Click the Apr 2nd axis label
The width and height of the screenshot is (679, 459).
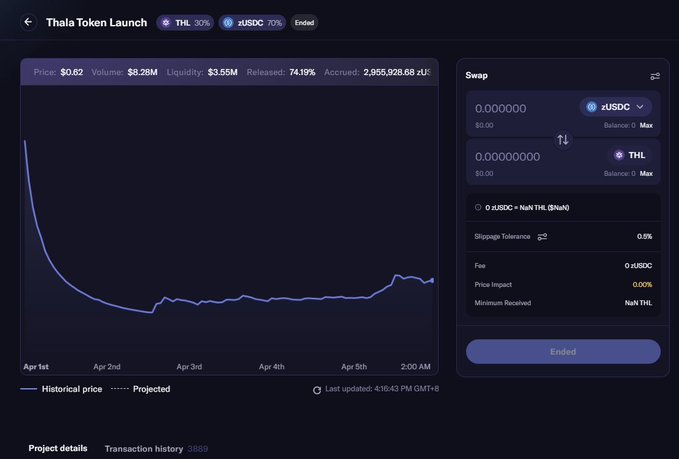[x=107, y=367]
